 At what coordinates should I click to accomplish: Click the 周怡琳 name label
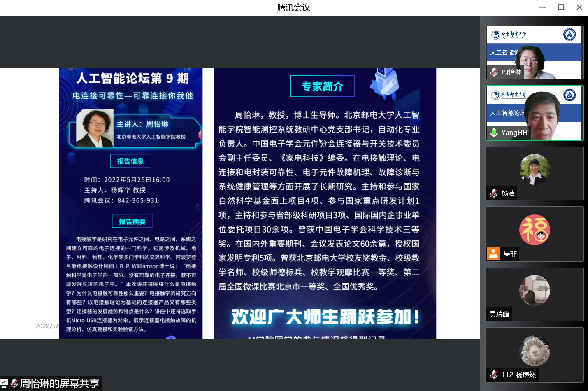511,72
